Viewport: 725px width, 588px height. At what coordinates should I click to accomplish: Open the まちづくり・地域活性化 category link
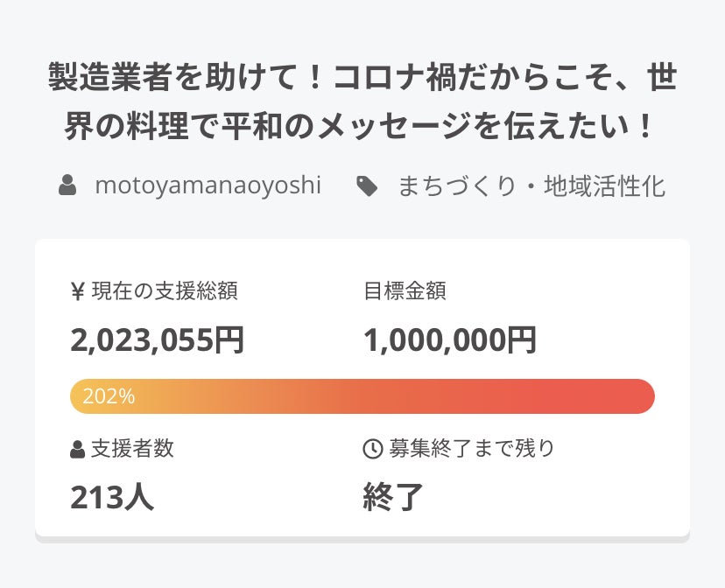click(x=531, y=185)
